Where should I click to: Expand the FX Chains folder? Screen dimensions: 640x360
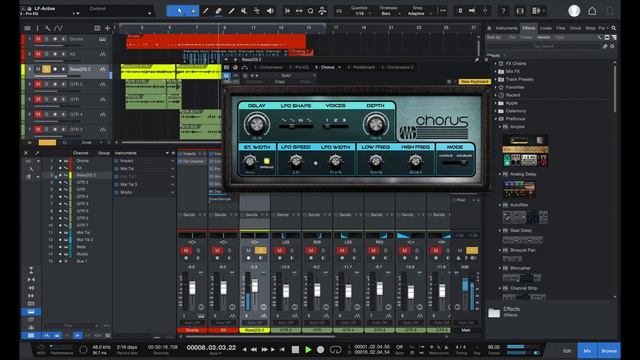click(x=496, y=64)
